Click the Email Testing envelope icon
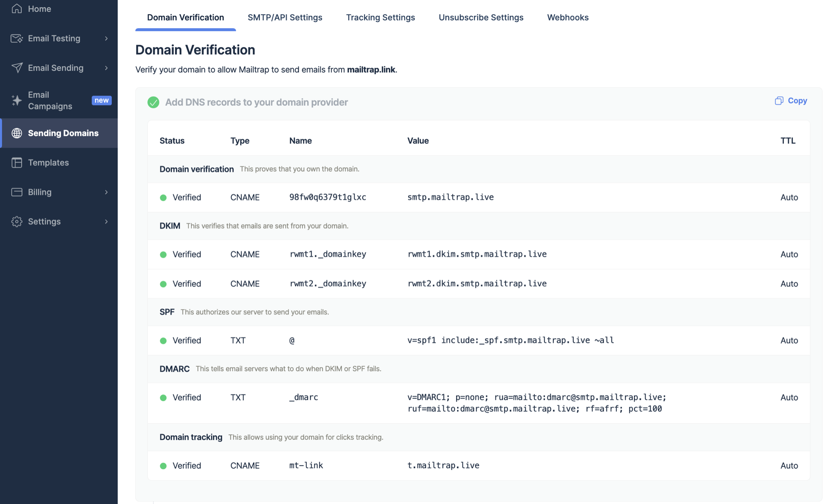The width and height of the screenshot is (833, 504). click(x=17, y=38)
